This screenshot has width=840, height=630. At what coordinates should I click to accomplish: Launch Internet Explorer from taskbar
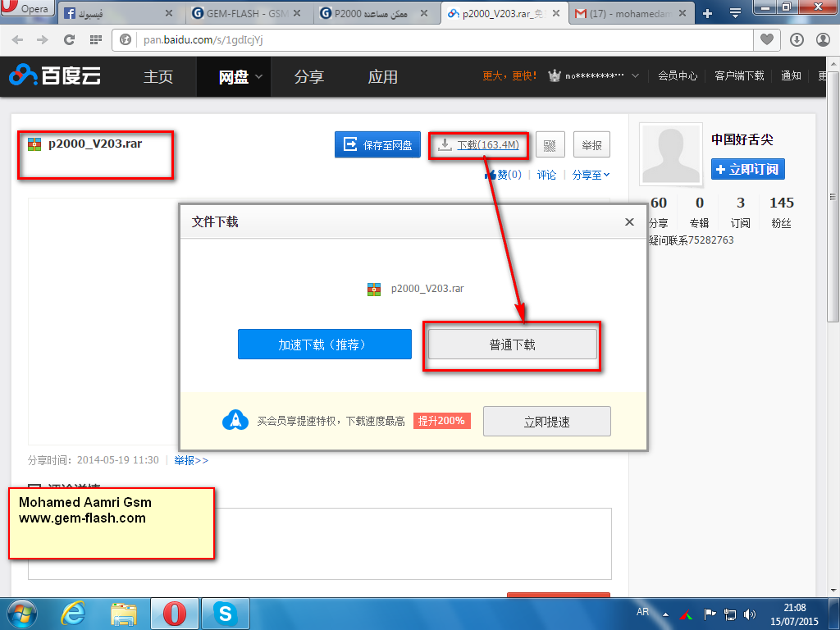click(x=73, y=614)
